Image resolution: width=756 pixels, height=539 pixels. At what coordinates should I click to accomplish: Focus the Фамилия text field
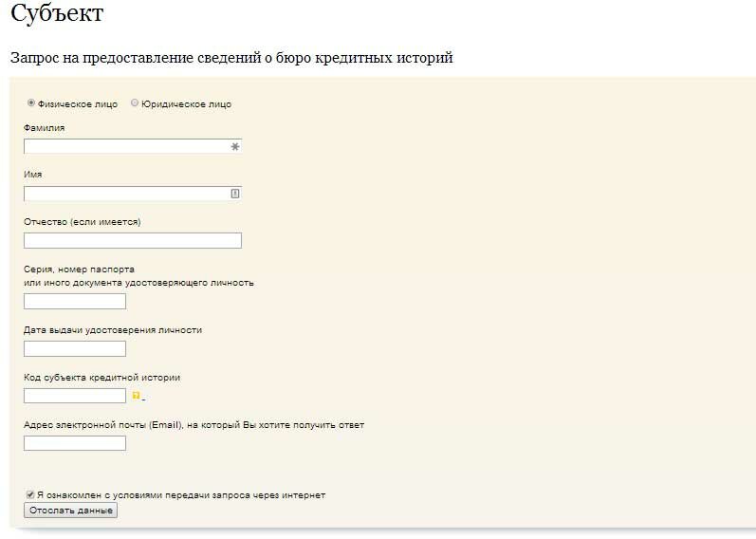point(133,146)
